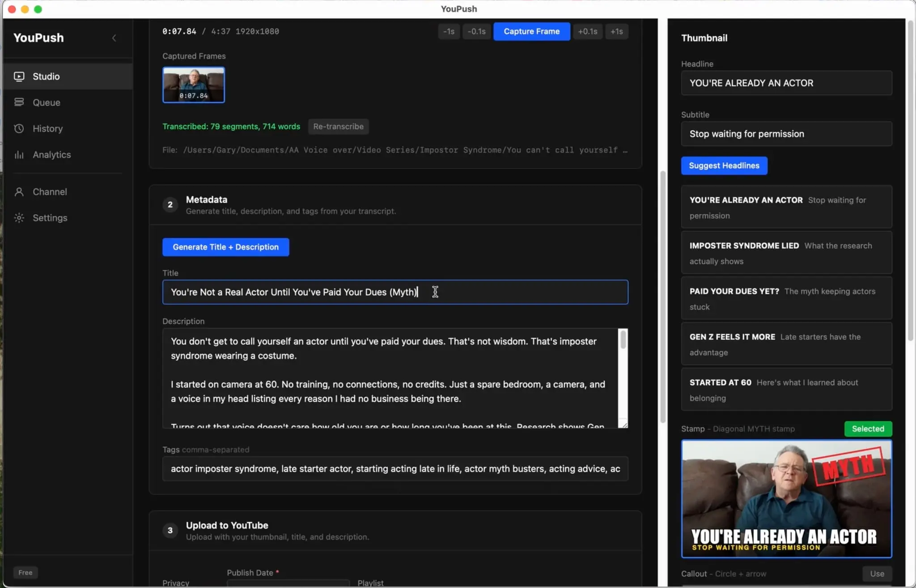Screen dimensions: 916x588
Task: Go to the Channel menu item
Action: click(68, 192)
